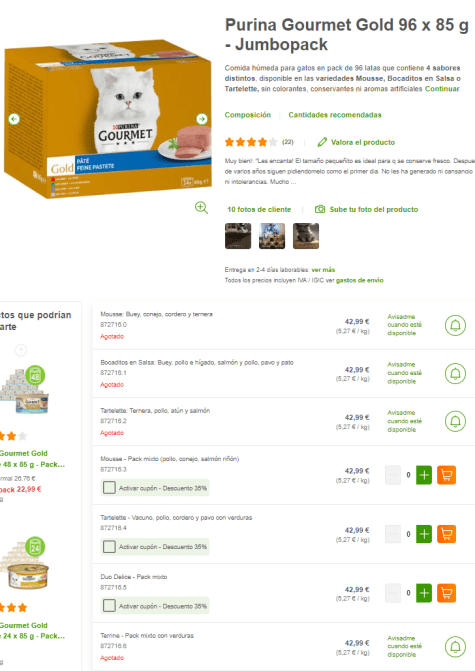Click notify bell for Bocaditos en Salsa
Image resolution: width=475 pixels, height=671 pixels.
point(455,373)
